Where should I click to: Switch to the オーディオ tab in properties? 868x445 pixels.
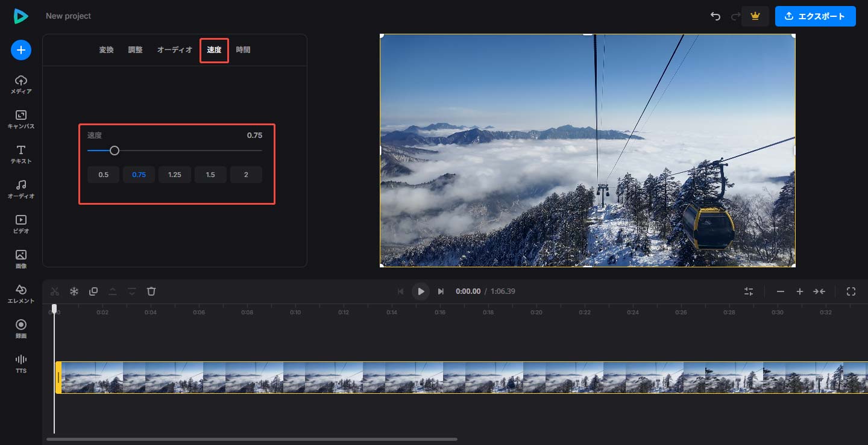pyautogui.click(x=175, y=50)
